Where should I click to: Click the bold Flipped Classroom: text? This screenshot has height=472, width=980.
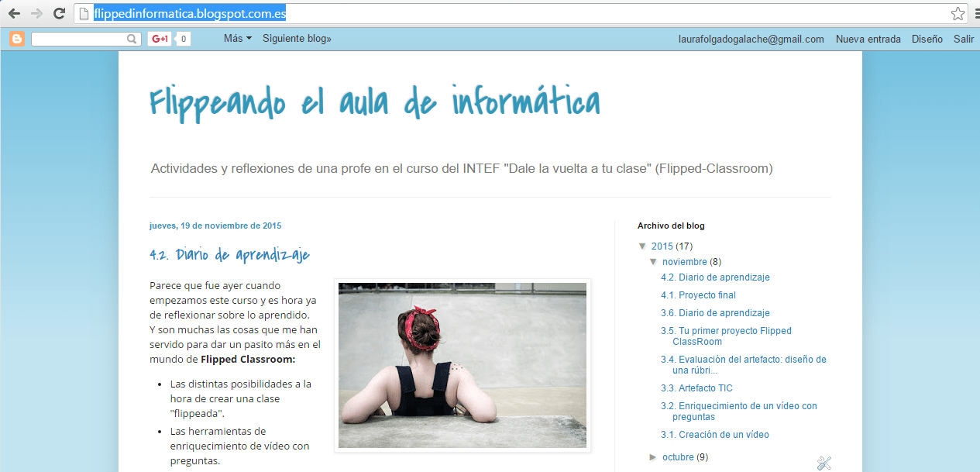(x=248, y=360)
